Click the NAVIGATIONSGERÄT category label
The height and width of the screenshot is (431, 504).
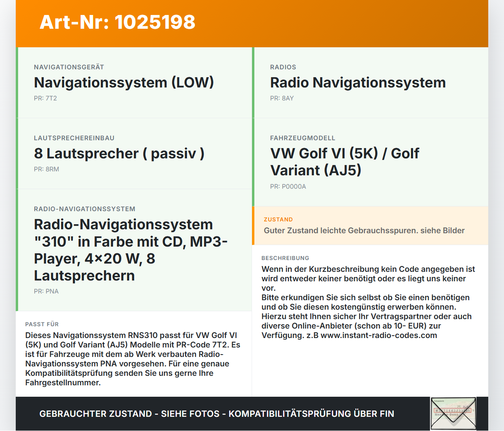[x=69, y=67]
